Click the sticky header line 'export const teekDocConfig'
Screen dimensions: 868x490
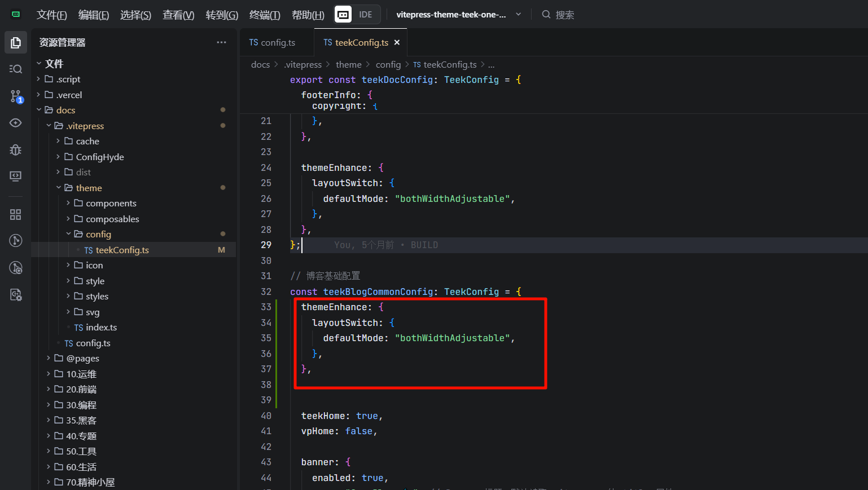click(x=406, y=80)
